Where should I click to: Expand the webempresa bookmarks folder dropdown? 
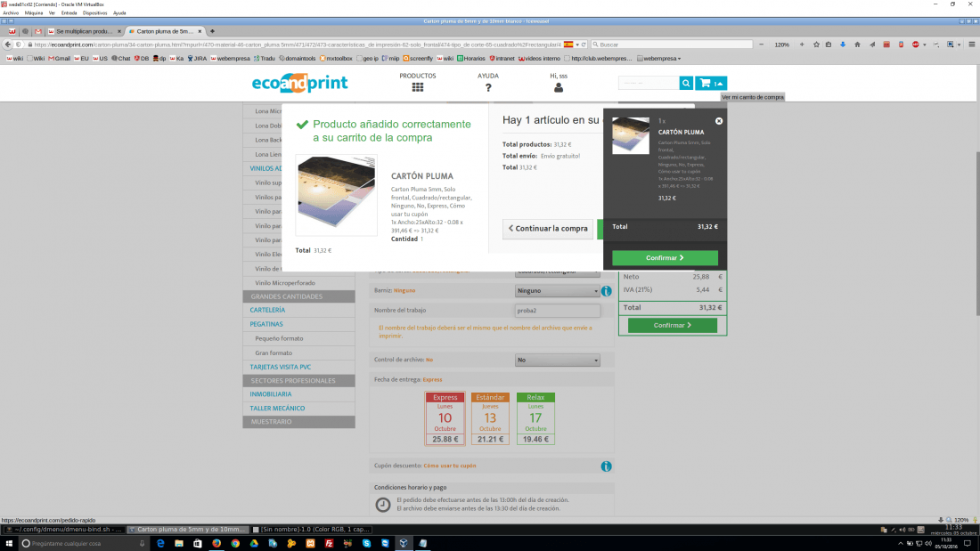[x=658, y=59]
